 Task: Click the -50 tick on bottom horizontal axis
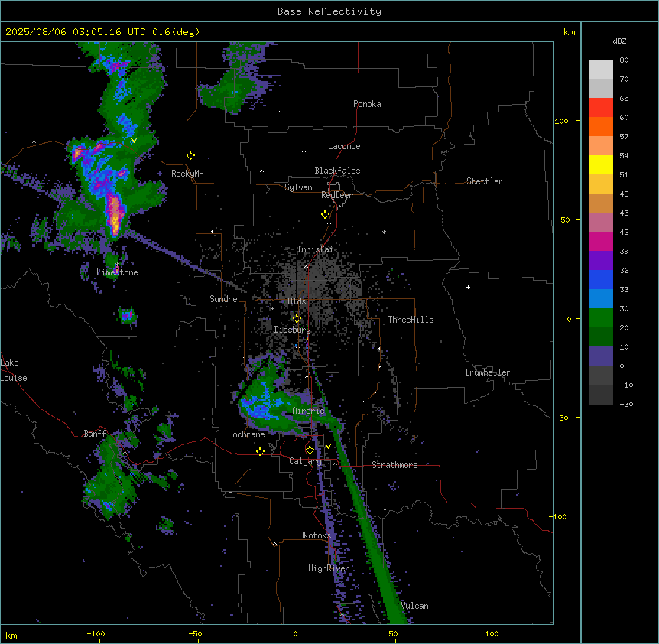[x=195, y=633]
